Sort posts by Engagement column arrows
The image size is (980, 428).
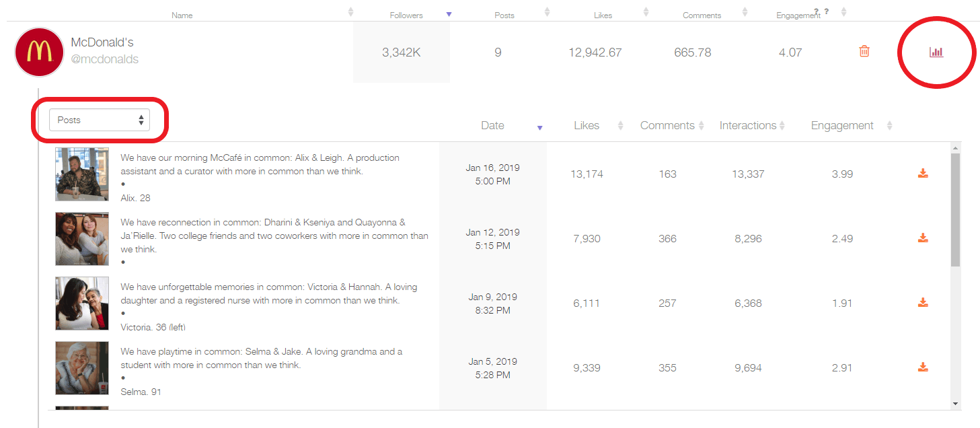click(x=889, y=126)
